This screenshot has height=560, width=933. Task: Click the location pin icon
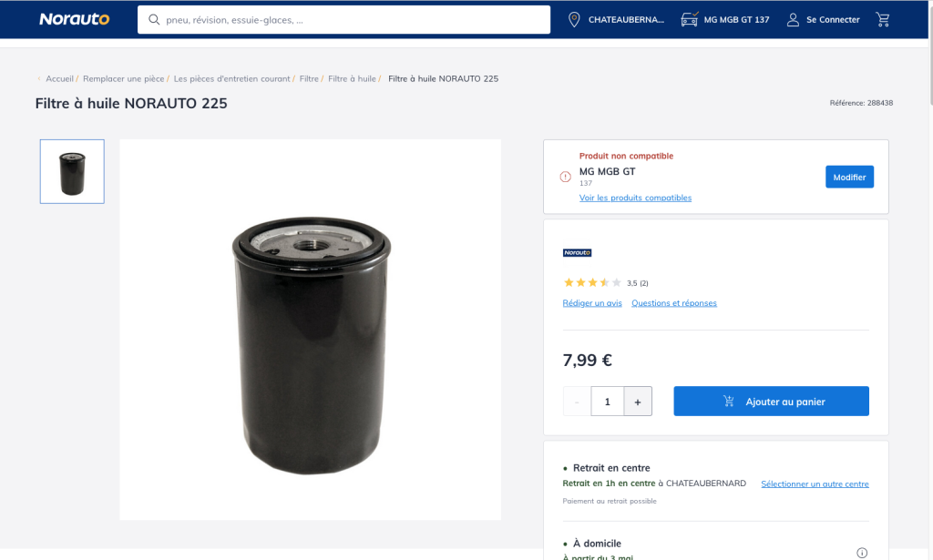click(x=574, y=20)
